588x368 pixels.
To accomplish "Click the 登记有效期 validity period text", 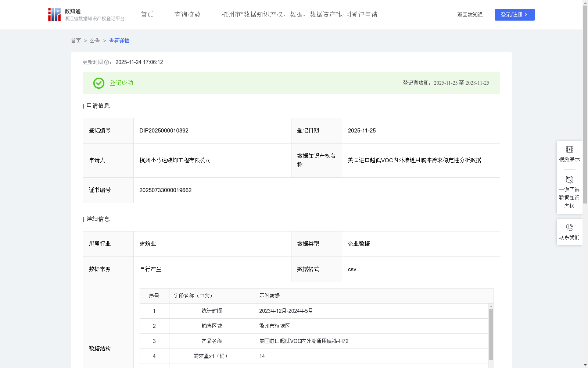I will click(446, 83).
